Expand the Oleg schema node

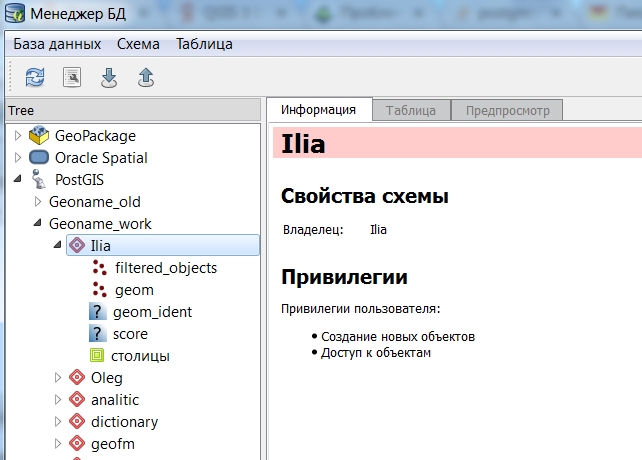tap(58, 378)
